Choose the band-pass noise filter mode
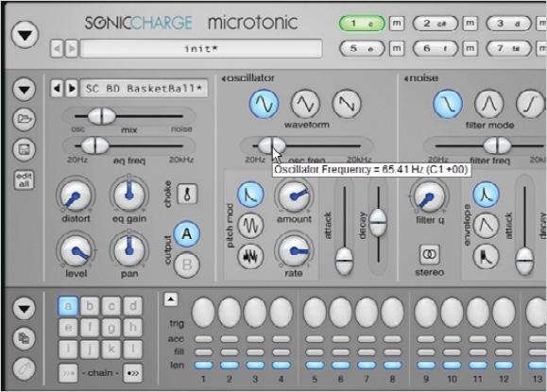Screen dimensions: 547x392 (x=489, y=104)
